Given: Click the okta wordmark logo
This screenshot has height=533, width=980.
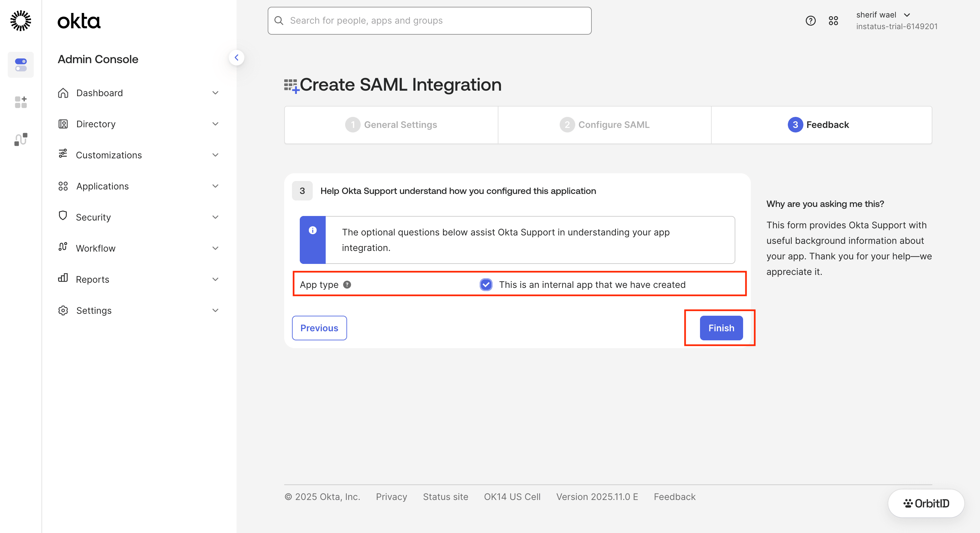Looking at the screenshot, I should click(x=79, y=21).
